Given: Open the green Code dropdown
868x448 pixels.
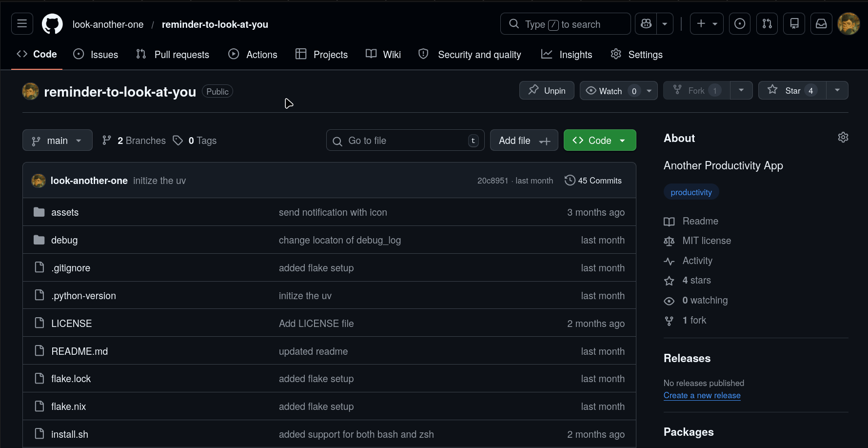Looking at the screenshot, I should coord(599,141).
